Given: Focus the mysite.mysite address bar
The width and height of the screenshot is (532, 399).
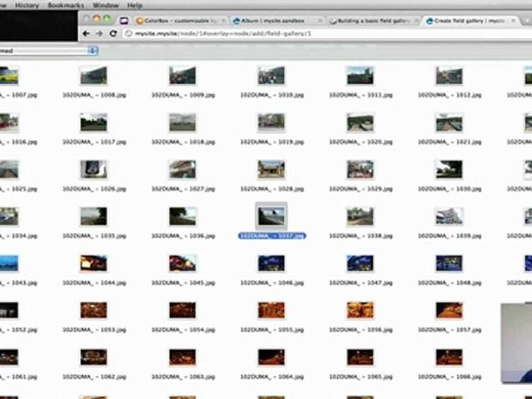Looking at the screenshot, I should coord(326,33).
